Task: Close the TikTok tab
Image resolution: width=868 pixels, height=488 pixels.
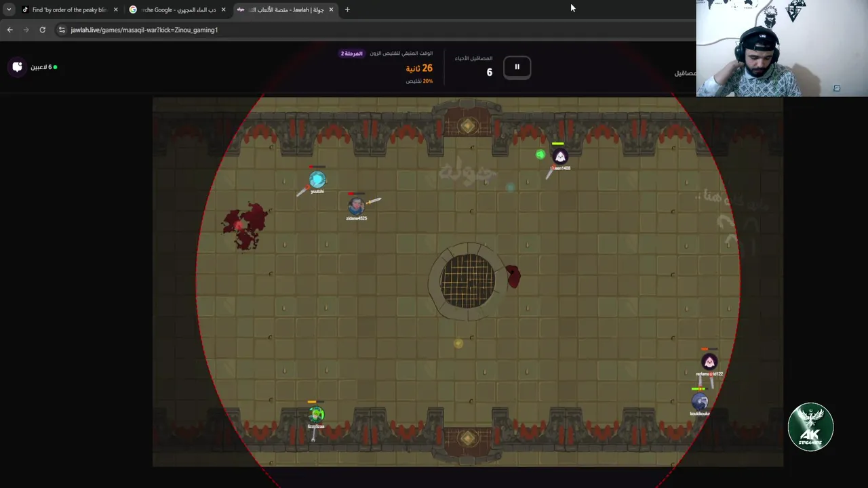Action: tap(115, 9)
